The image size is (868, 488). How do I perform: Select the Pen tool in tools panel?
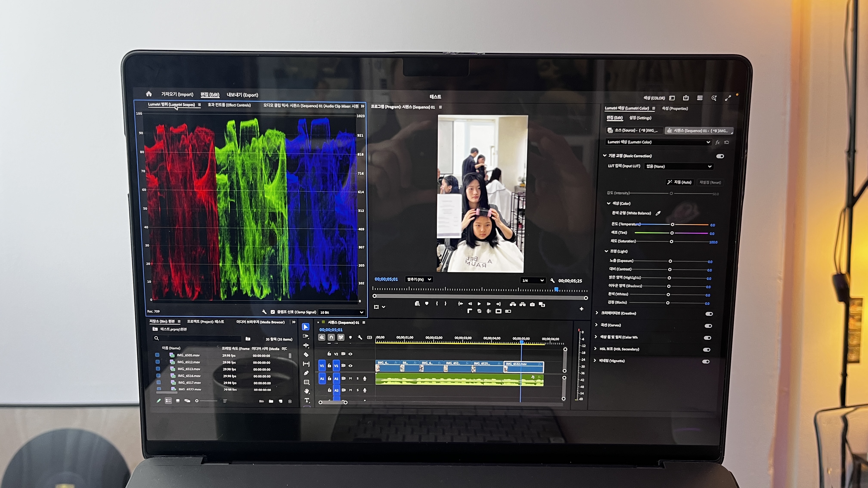coord(306,373)
